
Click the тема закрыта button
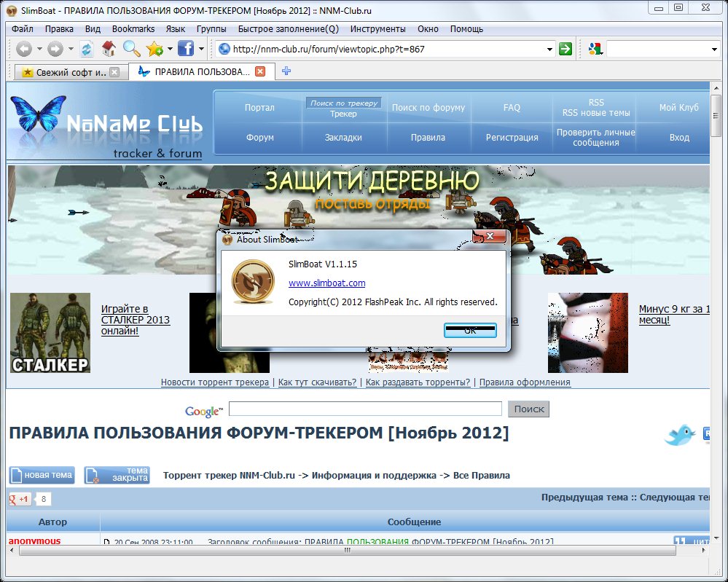pyautogui.click(x=117, y=475)
